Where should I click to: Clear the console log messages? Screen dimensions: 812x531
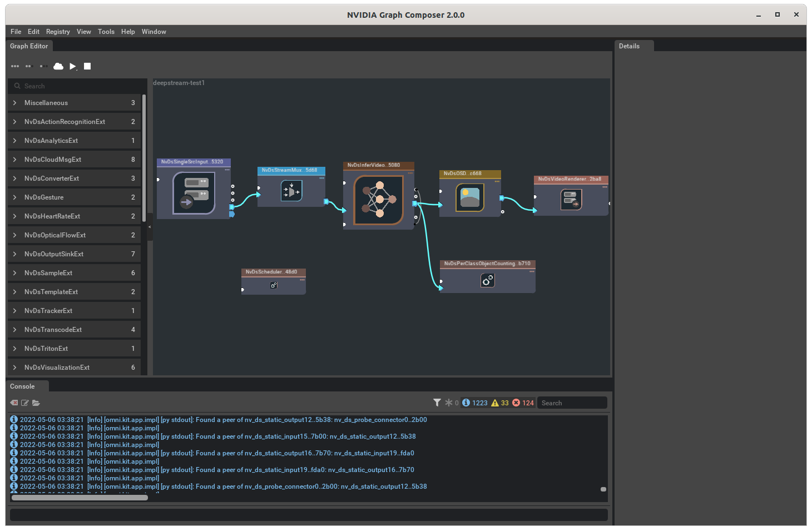point(13,403)
